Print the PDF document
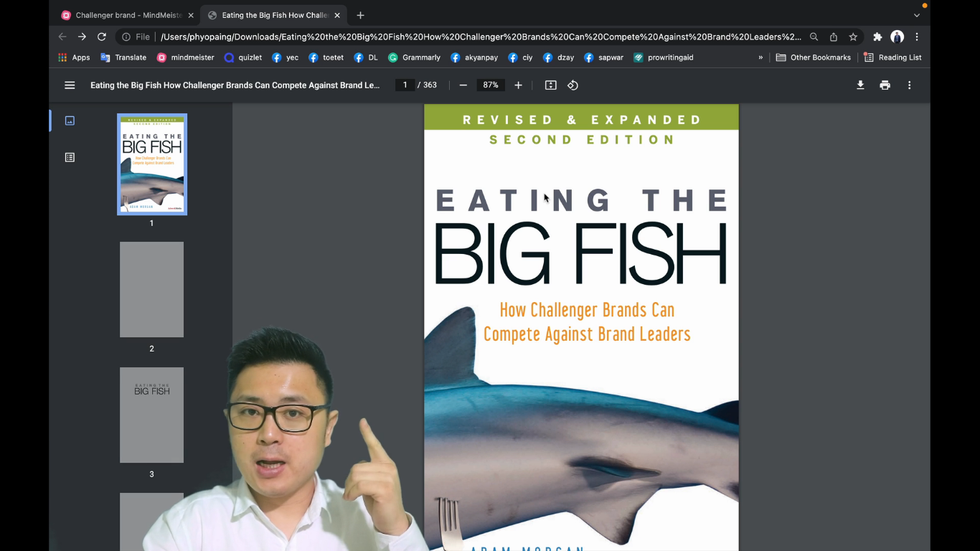 pos(885,85)
